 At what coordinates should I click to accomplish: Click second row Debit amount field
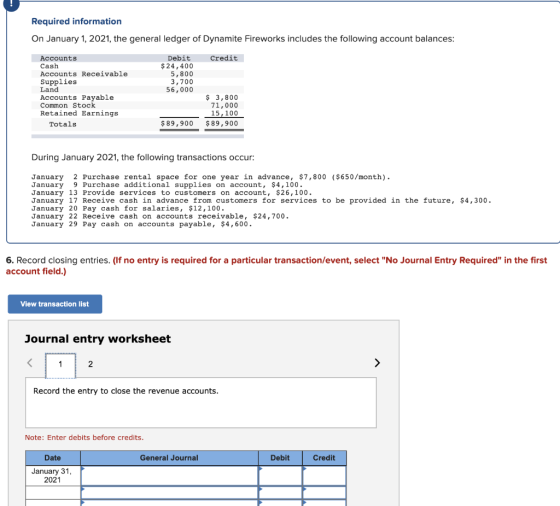click(280, 492)
